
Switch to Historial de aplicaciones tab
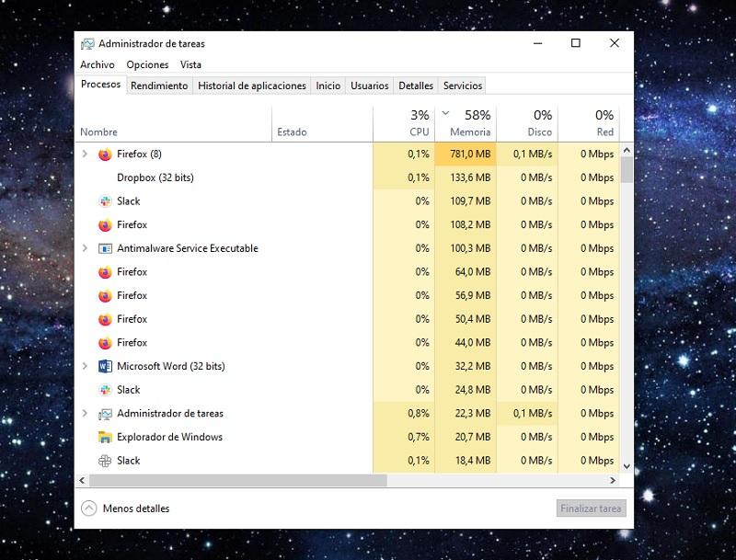pyautogui.click(x=251, y=86)
